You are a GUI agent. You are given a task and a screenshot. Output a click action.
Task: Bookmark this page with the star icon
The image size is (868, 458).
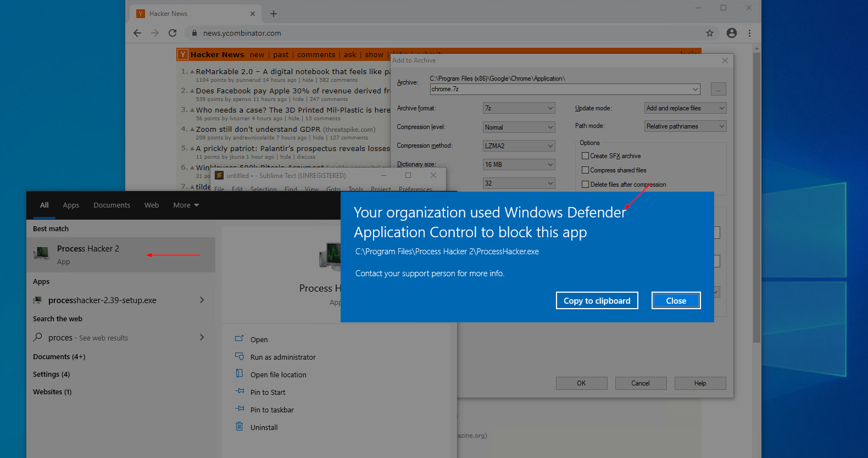pos(710,33)
